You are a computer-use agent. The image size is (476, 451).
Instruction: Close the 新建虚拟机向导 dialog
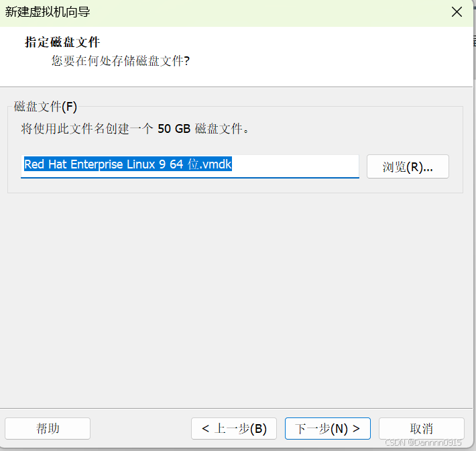(457, 12)
